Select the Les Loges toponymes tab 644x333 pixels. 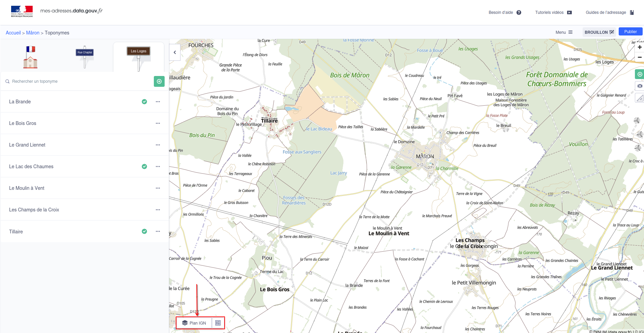[x=138, y=57]
